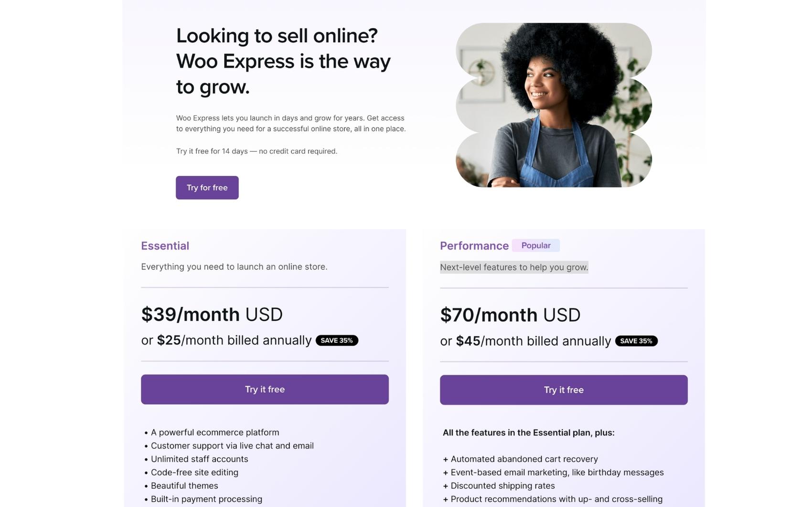Click the $70/month USD price
Image resolution: width=812 pixels, height=507 pixels.
click(510, 315)
